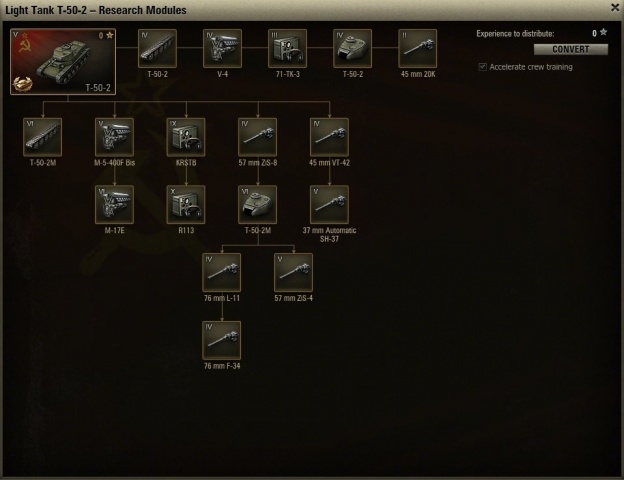Pick the KRSTB radio module
This screenshot has width=624, height=480.
pyautogui.click(x=186, y=137)
